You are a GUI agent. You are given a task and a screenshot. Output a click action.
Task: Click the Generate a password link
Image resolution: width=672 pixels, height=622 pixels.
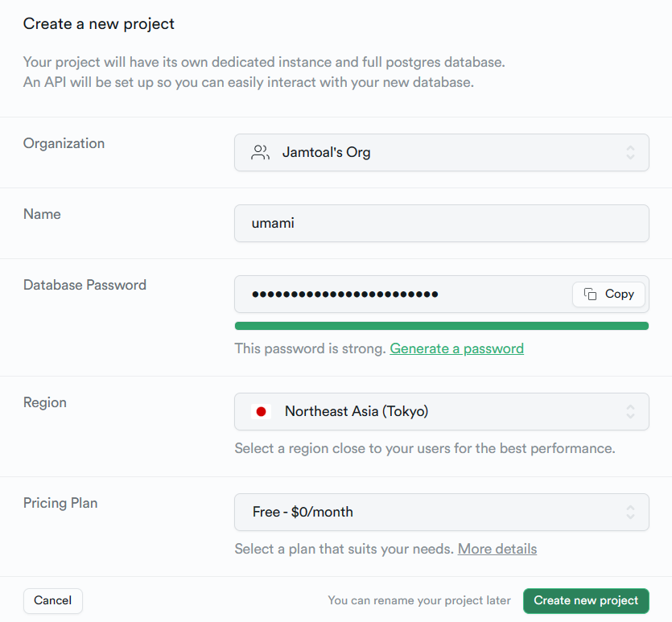pos(456,348)
